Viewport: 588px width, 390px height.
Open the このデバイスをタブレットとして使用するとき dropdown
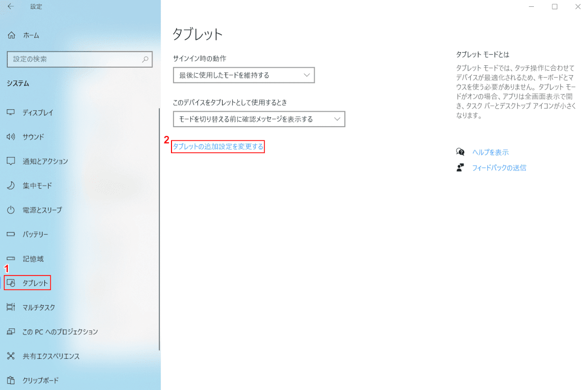(x=259, y=119)
